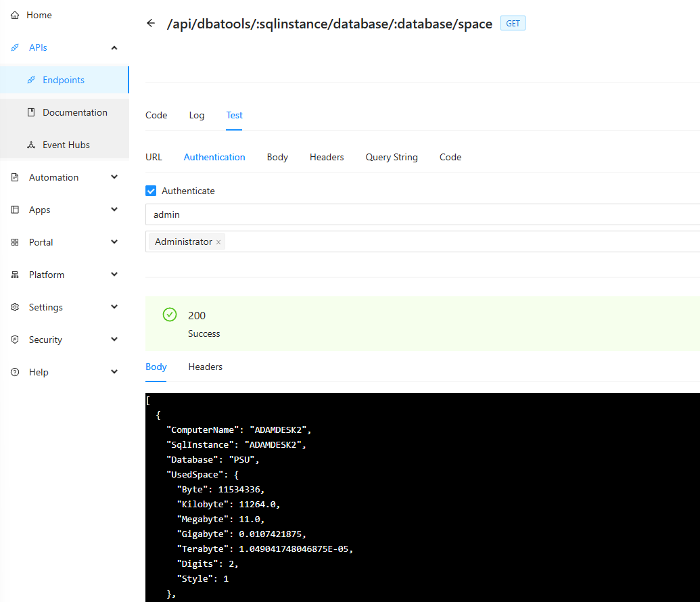This screenshot has height=602, width=700.
Task: Click the "ComputerName" line in response
Action: tap(239, 430)
